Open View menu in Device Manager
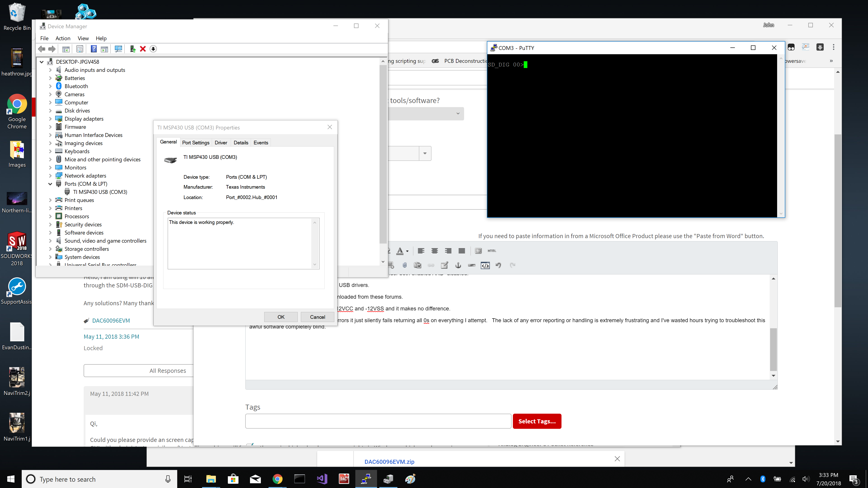This screenshot has height=488, width=868. point(83,38)
